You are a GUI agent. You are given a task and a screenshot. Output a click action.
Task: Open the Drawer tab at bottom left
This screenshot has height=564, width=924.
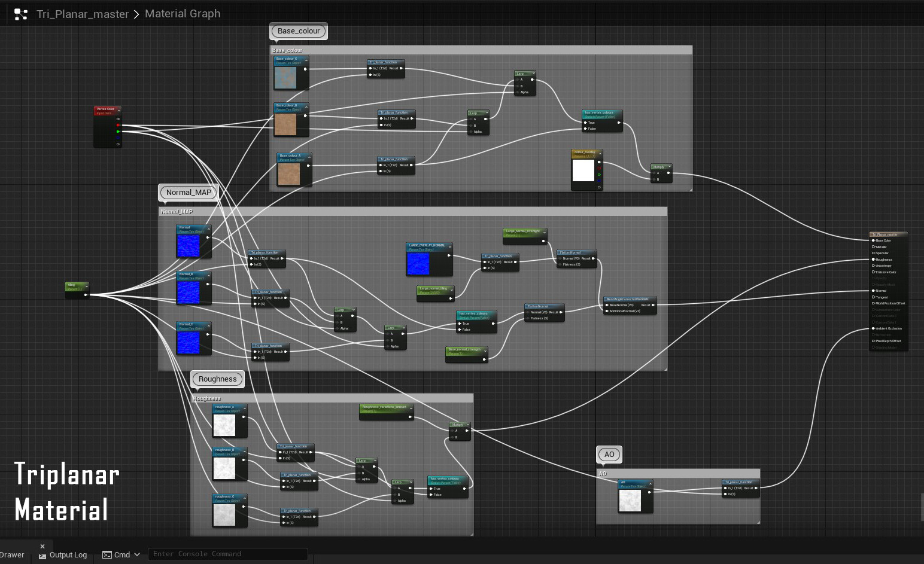pos(13,554)
